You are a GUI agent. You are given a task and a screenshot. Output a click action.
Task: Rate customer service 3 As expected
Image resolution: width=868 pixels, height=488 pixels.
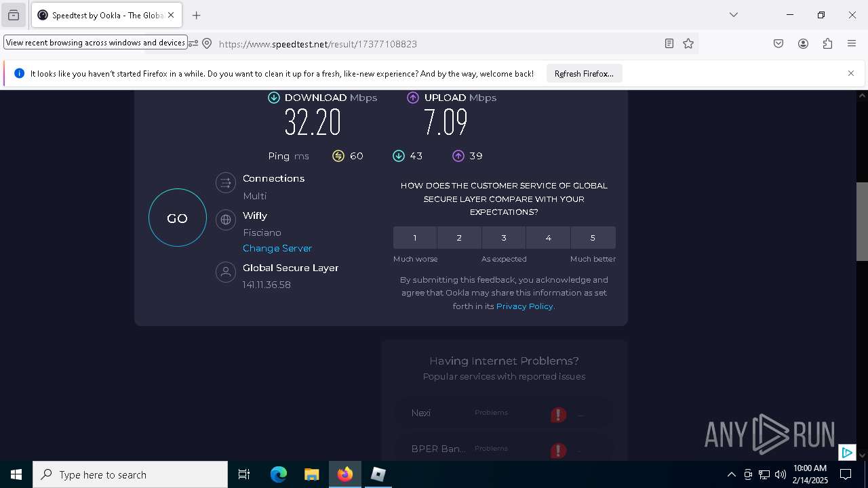coord(504,237)
